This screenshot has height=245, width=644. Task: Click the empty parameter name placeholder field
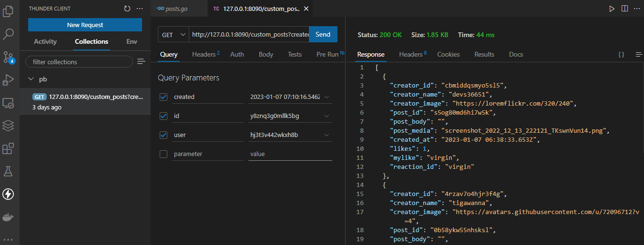coord(208,154)
